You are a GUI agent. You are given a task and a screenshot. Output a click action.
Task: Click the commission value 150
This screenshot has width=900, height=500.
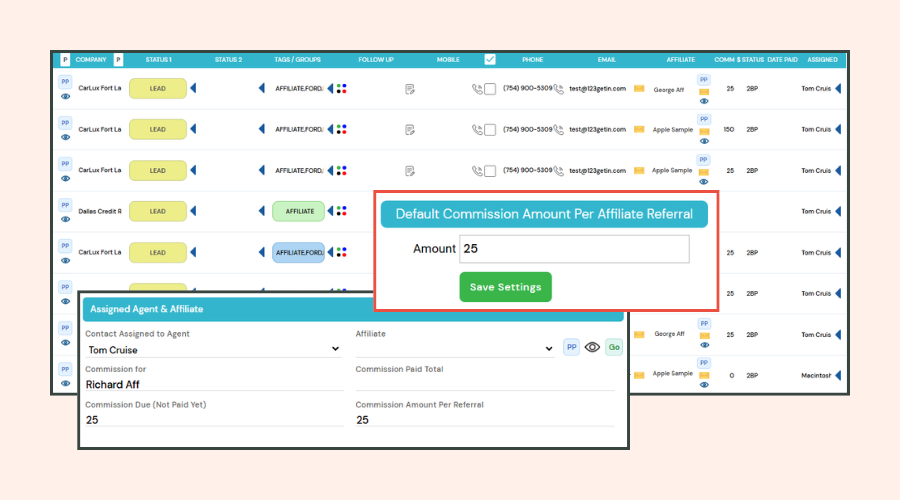coord(729,130)
